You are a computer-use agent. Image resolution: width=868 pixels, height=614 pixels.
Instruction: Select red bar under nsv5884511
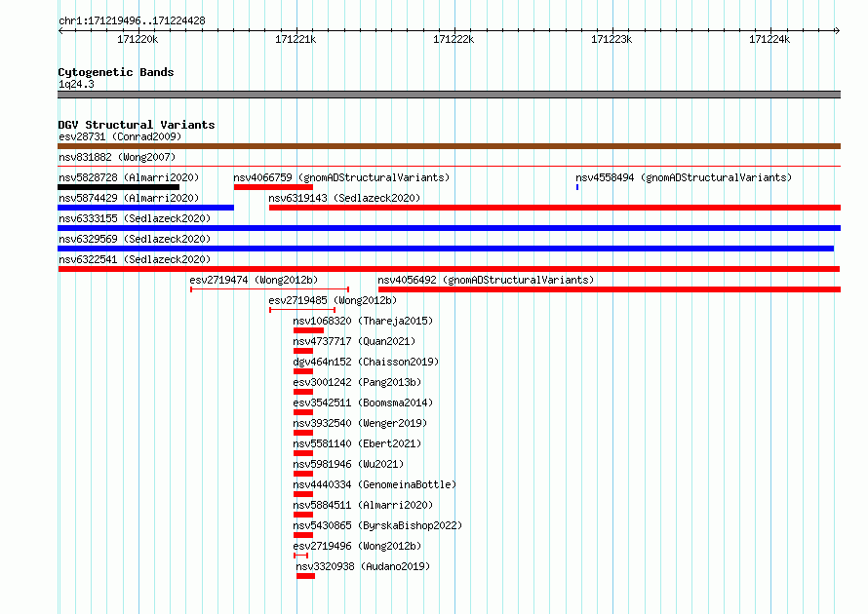303,515
